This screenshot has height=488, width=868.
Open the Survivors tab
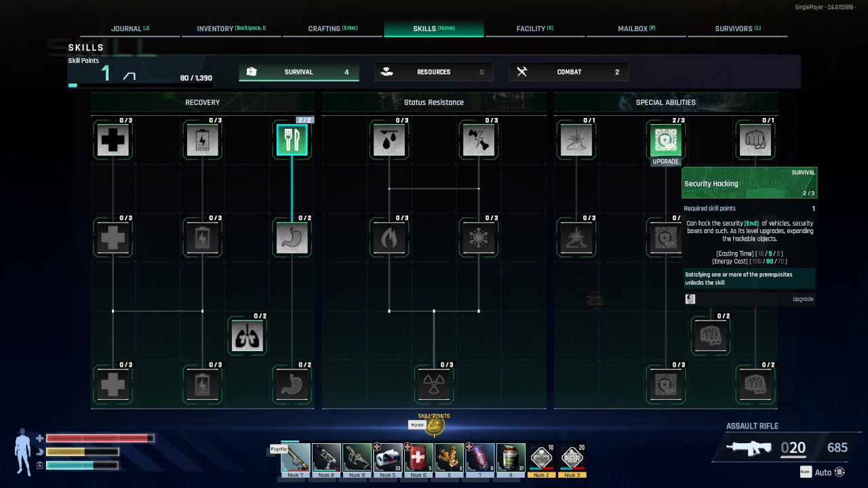(x=737, y=28)
